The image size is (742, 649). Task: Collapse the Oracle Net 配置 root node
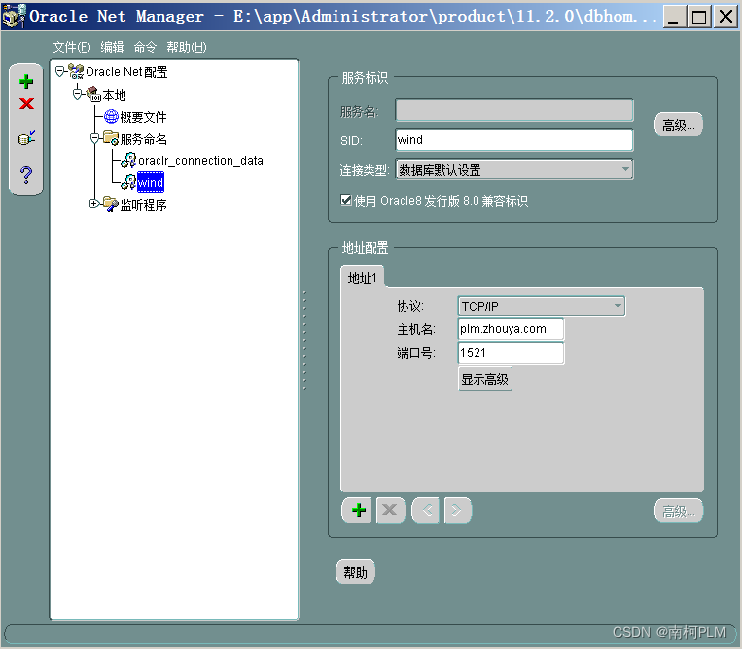(60, 71)
